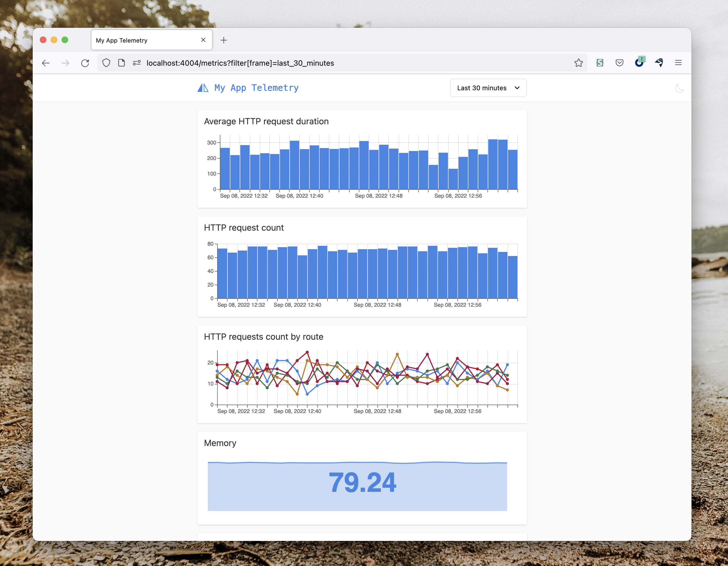Viewport: 728px width, 566px height.
Task: Click the page reload icon
Action: coord(85,63)
